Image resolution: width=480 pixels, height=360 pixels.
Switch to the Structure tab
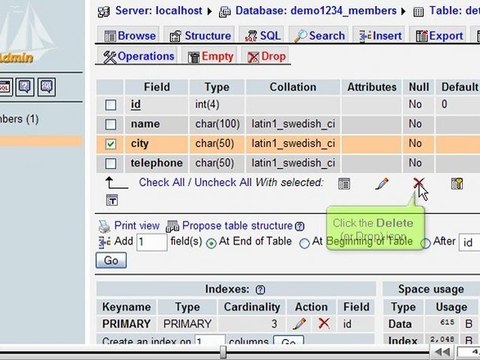point(200,36)
